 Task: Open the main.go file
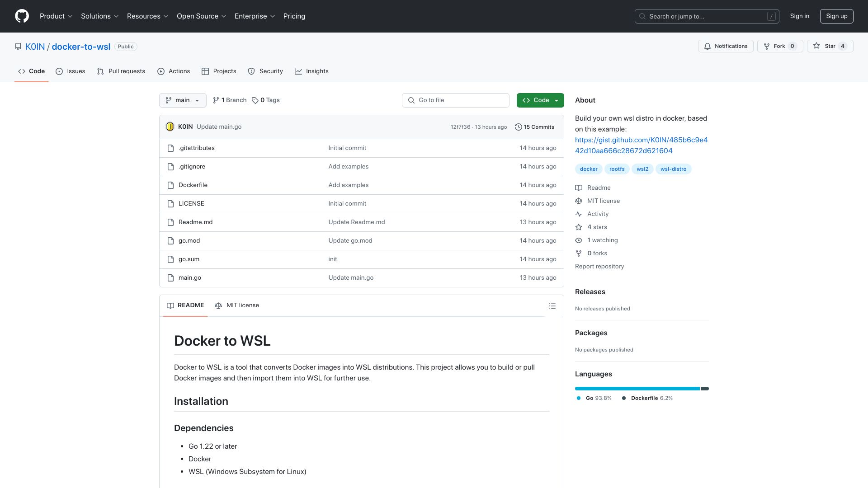pyautogui.click(x=189, y=278)
